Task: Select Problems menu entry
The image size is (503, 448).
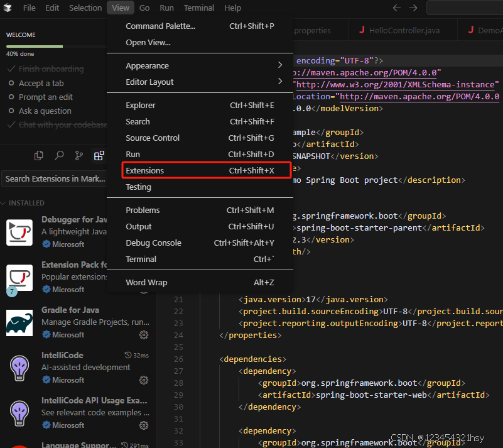Action: 200,210
